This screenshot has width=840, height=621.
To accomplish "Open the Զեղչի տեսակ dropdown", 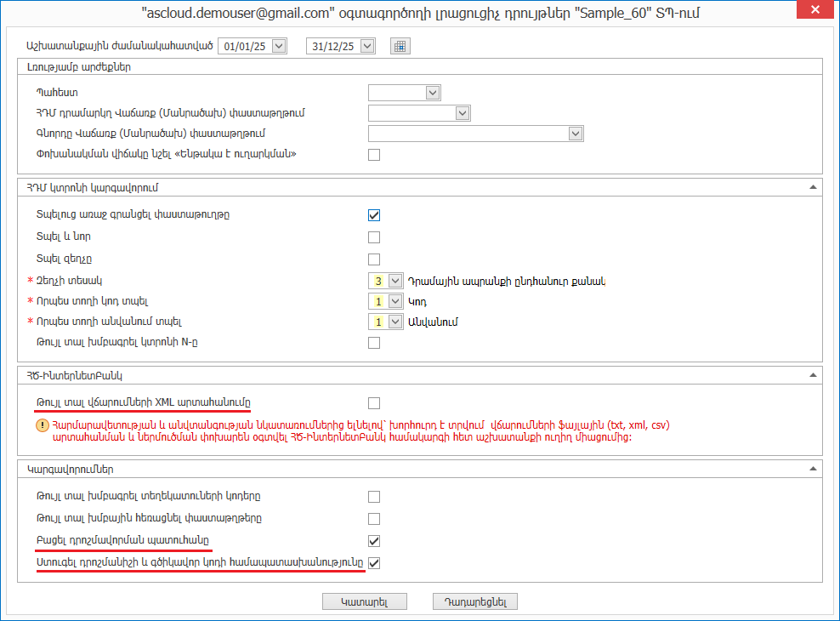I will click(x=394, y=281).
